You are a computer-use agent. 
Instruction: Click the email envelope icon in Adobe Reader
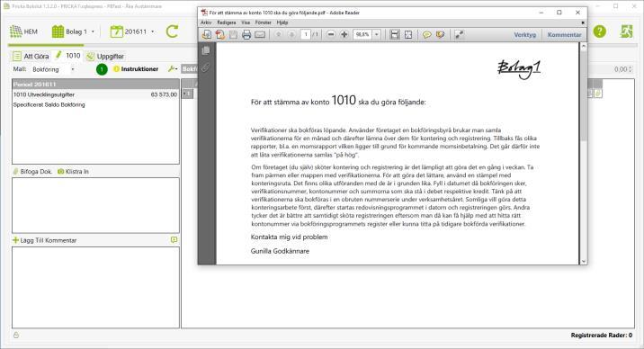(x=260, y=35)
